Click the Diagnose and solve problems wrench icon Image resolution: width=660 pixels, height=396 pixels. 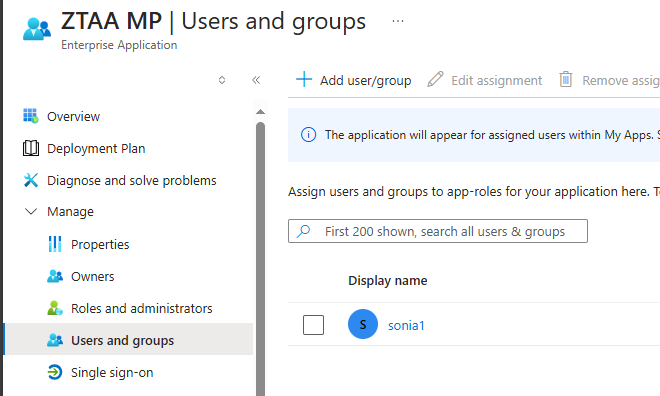point(31,180)
